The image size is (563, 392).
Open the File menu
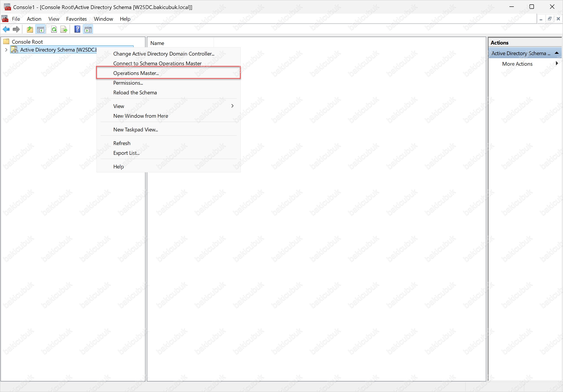click(16, 19)
